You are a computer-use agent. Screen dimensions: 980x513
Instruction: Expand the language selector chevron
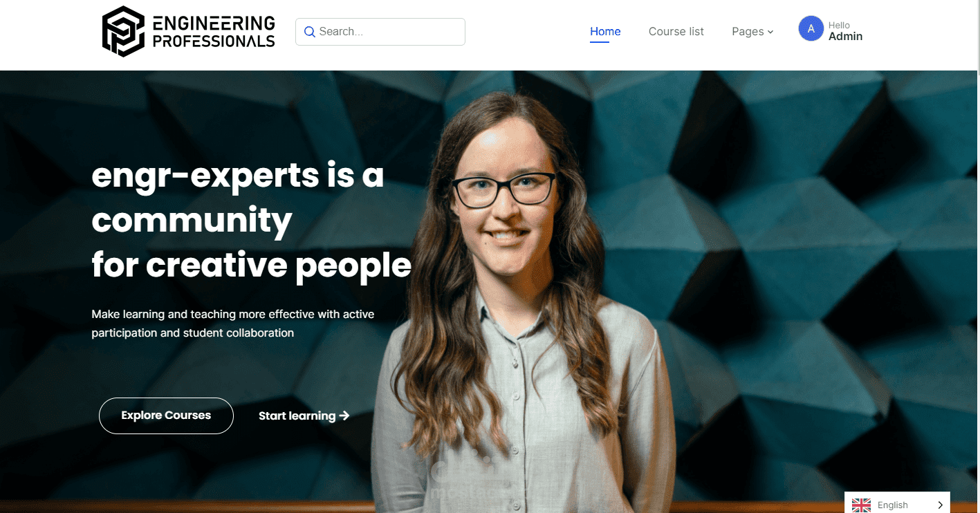point(940,505)
